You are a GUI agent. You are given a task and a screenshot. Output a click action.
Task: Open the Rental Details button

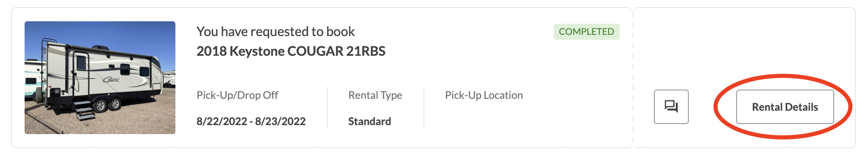pyautogui.click(x=785, y=107)
